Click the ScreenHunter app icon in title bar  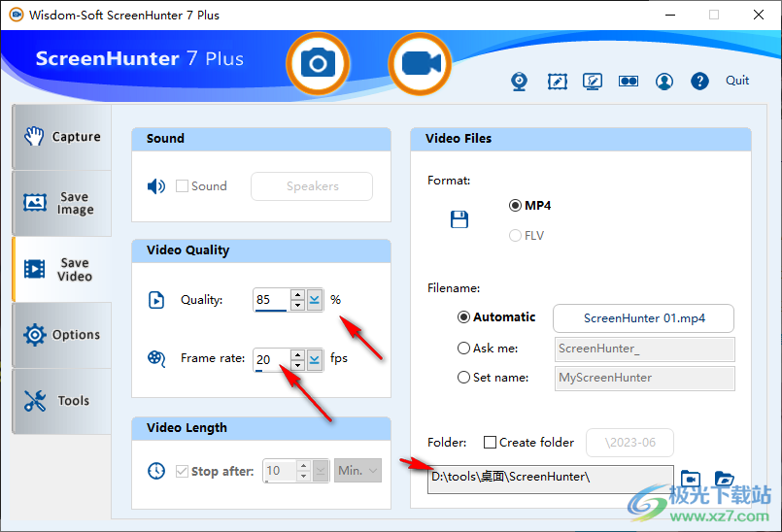16,15
